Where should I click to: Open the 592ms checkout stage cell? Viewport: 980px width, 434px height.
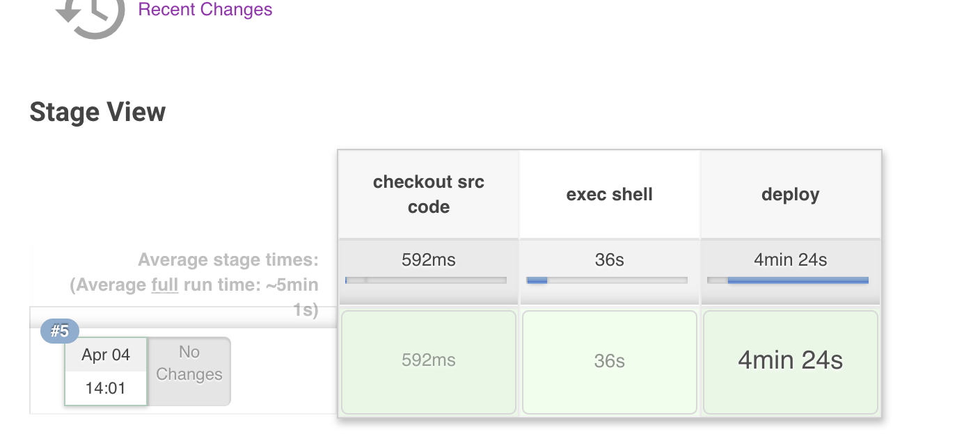coord(429,362)
